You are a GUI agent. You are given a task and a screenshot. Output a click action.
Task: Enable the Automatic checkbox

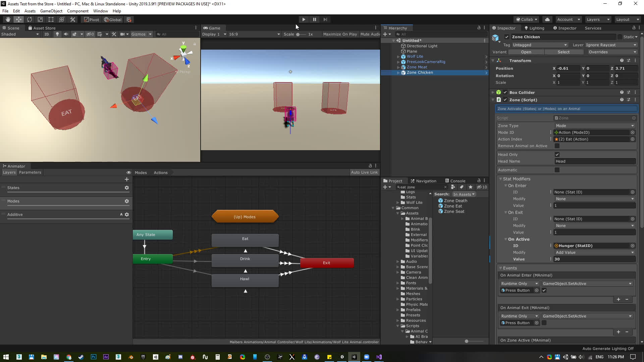coord(557,170)
